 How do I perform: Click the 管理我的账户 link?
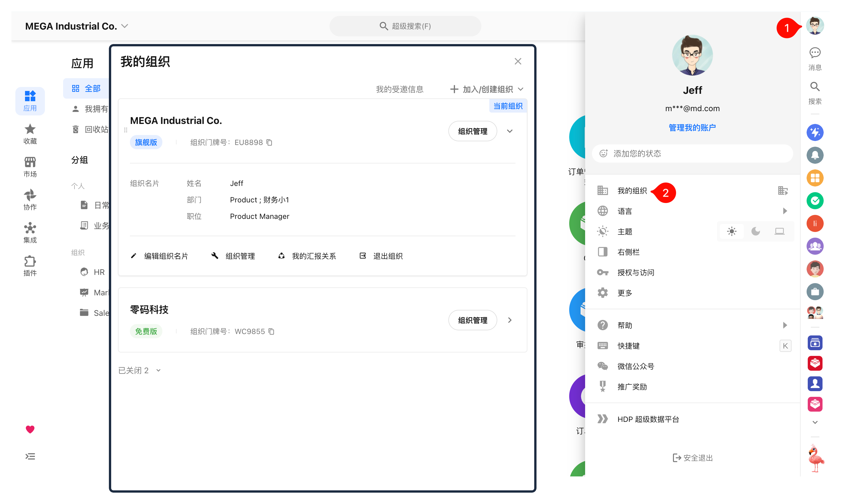click(x=692, y=128)
